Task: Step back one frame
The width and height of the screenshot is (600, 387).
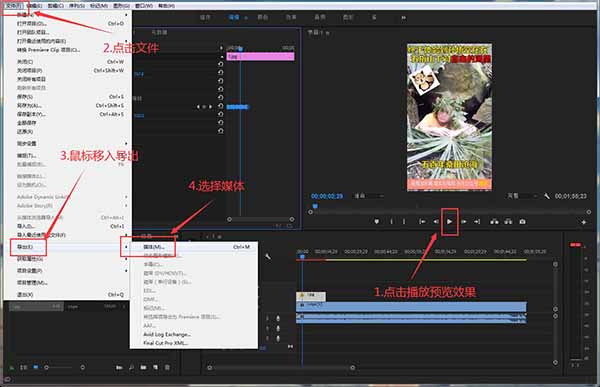Action: [436, 222]
